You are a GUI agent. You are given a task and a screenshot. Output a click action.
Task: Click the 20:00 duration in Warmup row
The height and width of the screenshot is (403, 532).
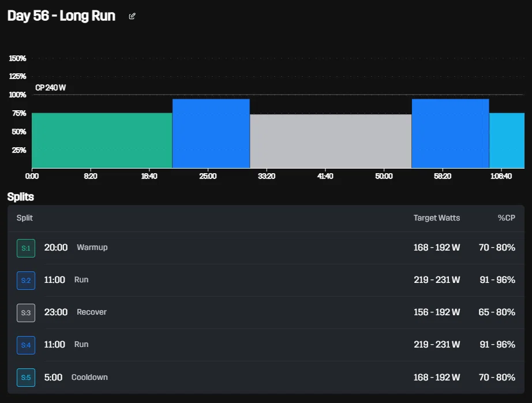[56, 248]
